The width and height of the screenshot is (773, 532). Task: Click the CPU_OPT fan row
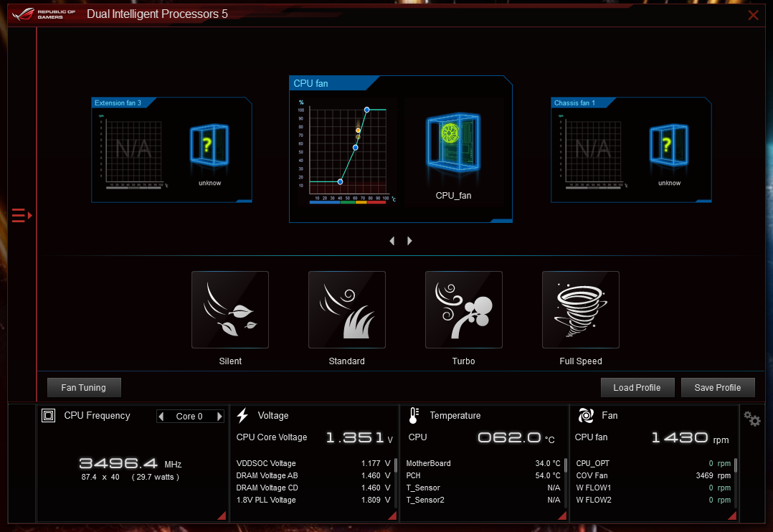point(653,463)
